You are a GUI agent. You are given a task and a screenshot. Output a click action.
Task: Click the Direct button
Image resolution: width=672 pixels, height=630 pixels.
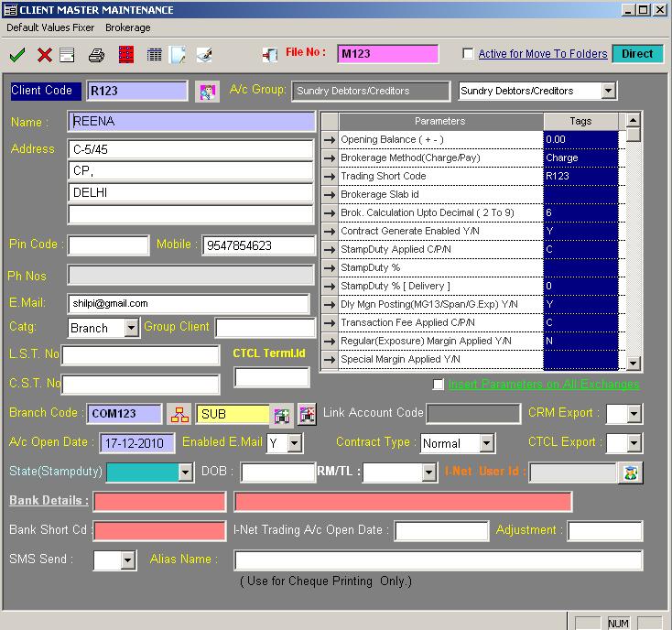(636, 54)
